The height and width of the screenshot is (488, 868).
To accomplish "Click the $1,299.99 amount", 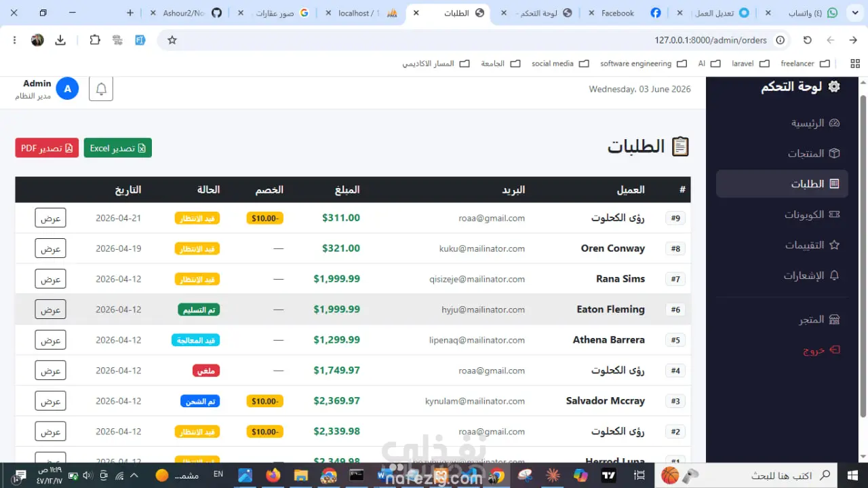I will (336, 340).
